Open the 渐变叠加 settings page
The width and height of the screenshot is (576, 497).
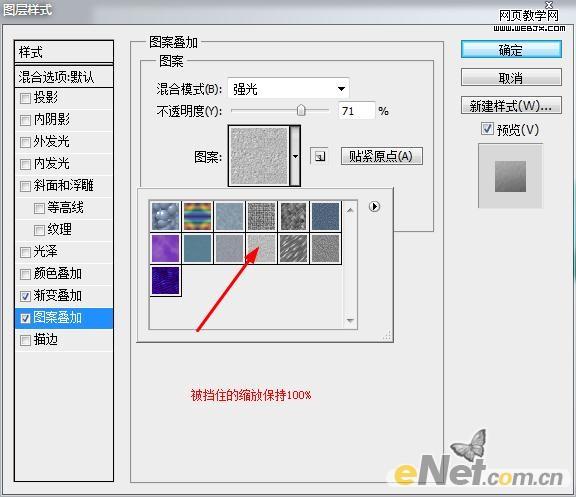click(58, 295)
